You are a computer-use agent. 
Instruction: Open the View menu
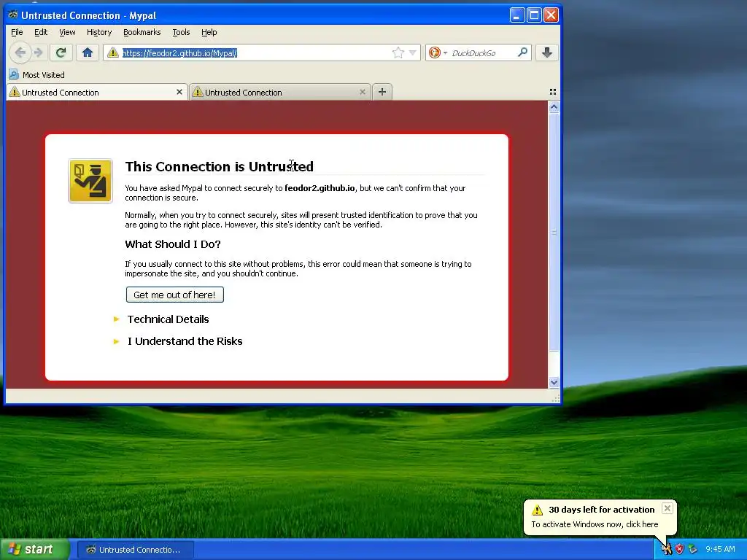pos(67,32)
